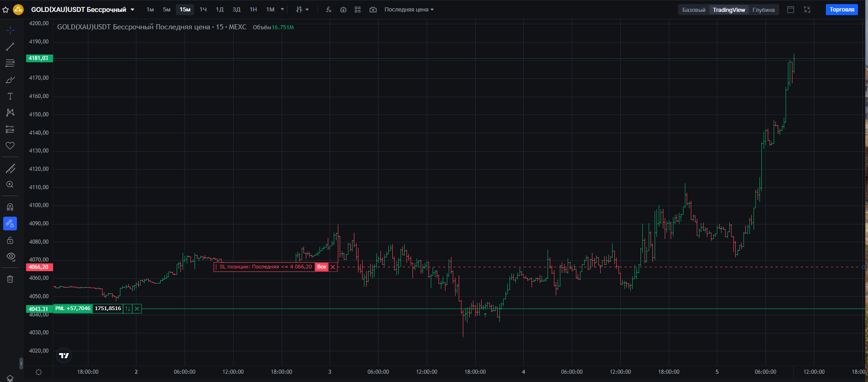The image size is (868, 382).
Task: Expand the collapsed drawing toolbar handle
Action: coord(21,364)
